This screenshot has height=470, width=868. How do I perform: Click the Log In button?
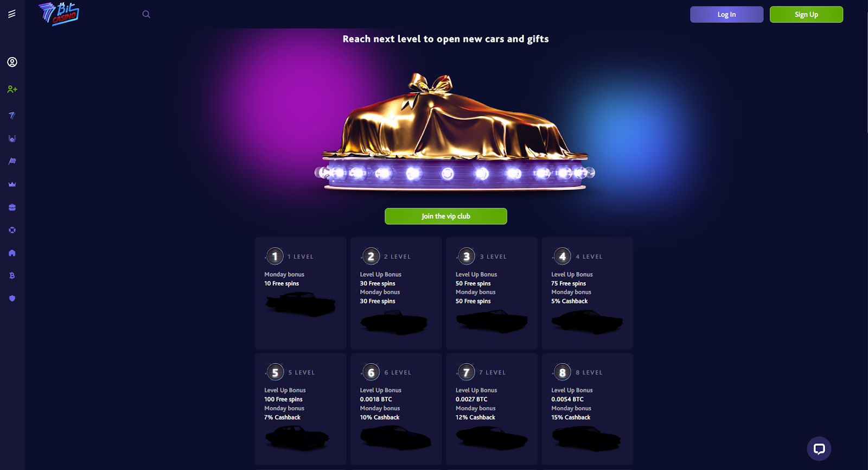(x=726, y=15)
